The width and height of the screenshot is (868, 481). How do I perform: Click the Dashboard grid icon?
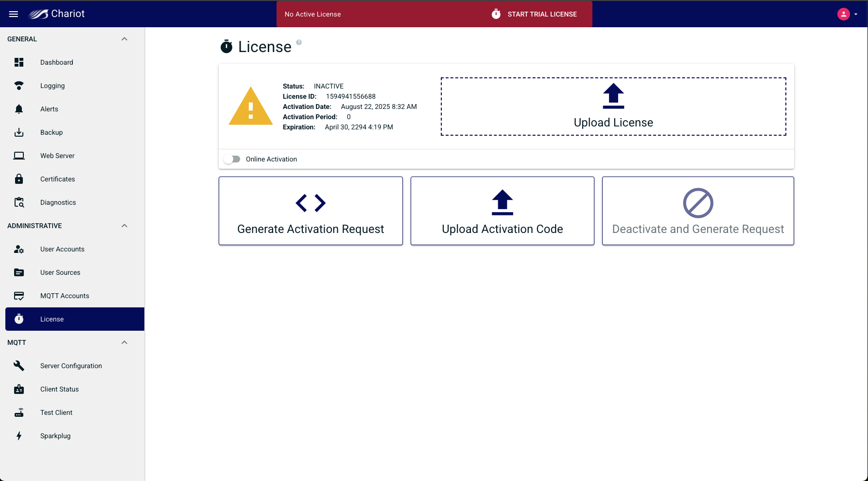tap(19, 62)
